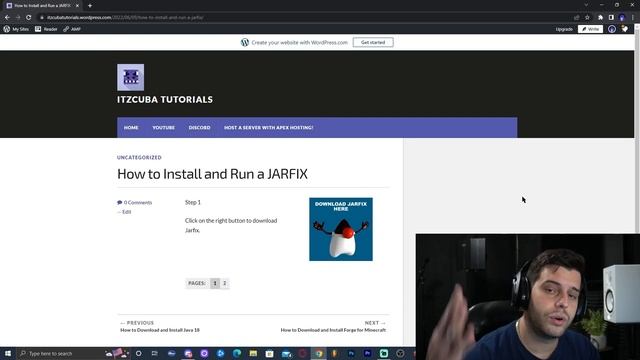Open the Windows Start menu

pos(8,353)
